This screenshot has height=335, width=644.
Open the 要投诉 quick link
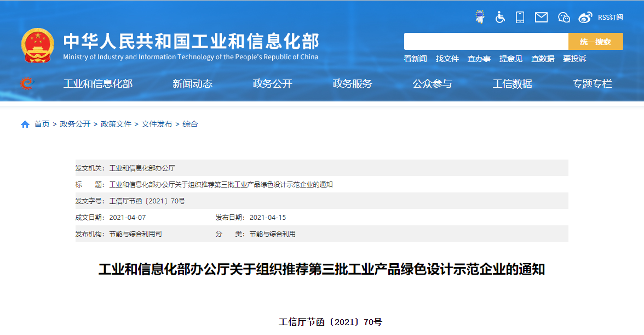tap(574, 59)
